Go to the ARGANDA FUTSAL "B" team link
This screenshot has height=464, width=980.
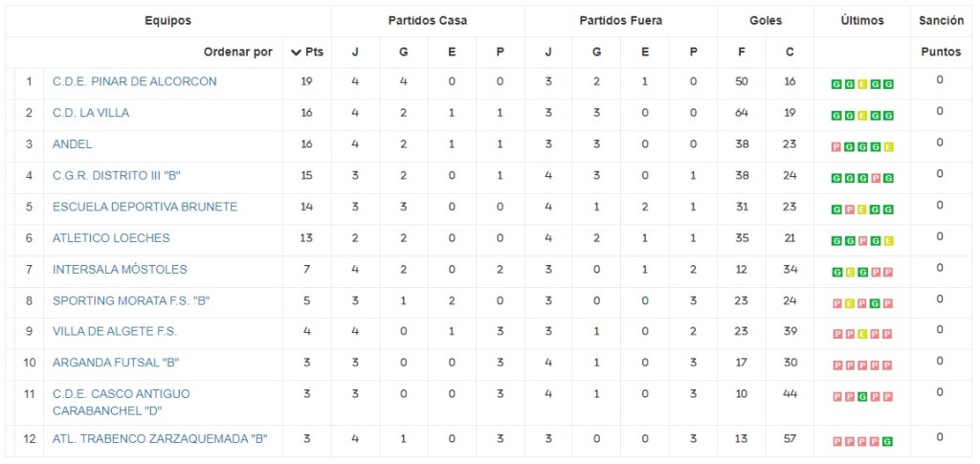point(116,362)
